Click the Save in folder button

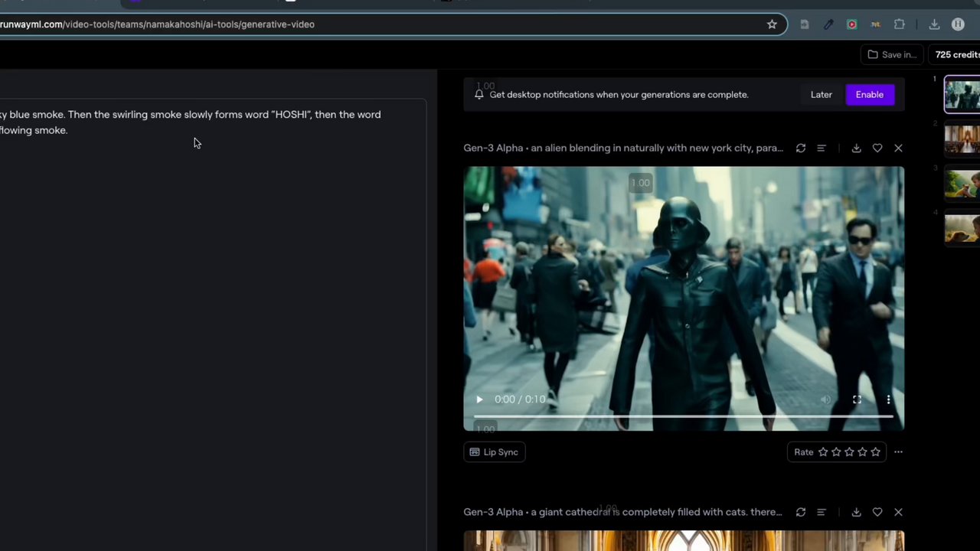point(892,55)
